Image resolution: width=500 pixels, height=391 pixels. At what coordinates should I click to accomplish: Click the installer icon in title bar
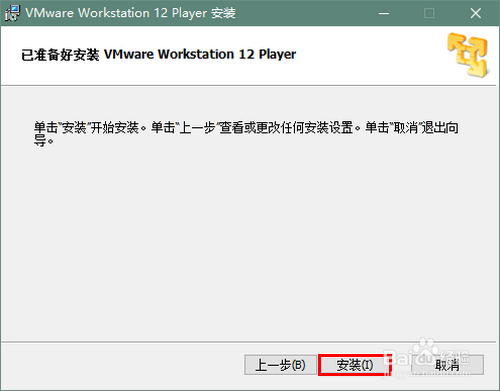click(x=12, y=13)
